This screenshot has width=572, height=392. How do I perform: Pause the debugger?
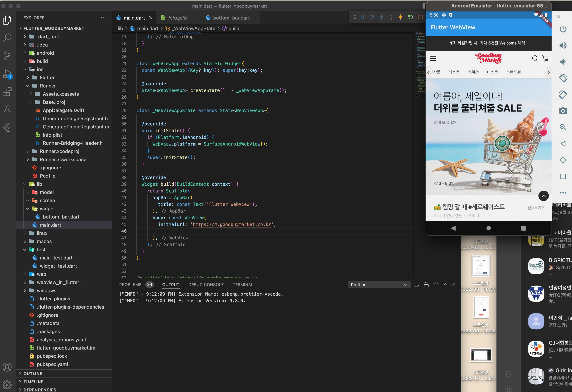click(x=362, y=17)
